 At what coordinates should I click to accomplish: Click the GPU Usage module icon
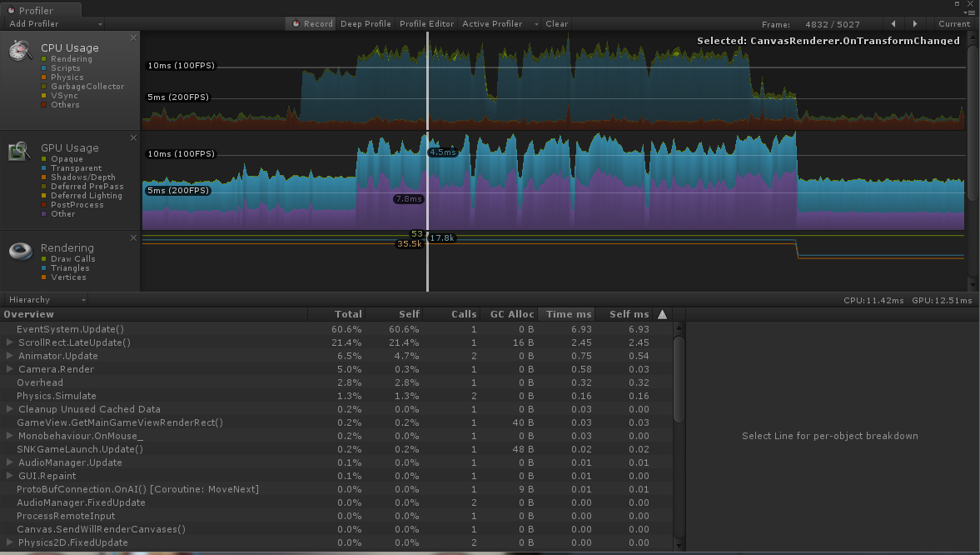[x=19, y=151]
